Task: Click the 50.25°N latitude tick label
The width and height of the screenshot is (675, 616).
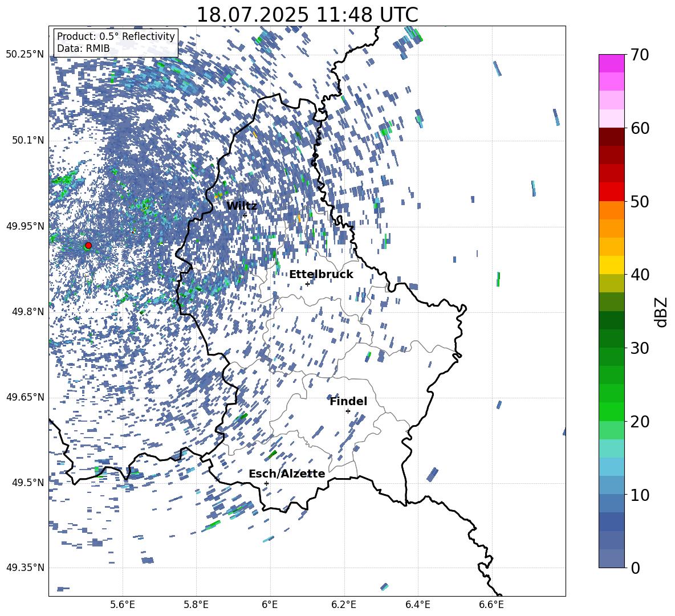Action: tap(25, 55)
